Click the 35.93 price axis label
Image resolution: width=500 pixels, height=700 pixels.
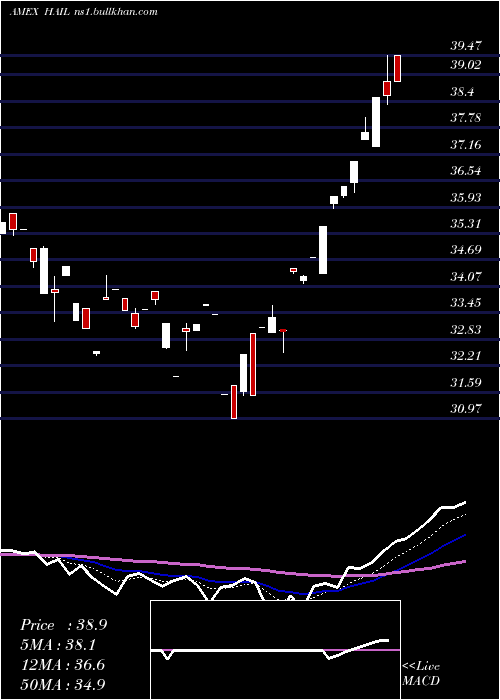tap(466, 197)
